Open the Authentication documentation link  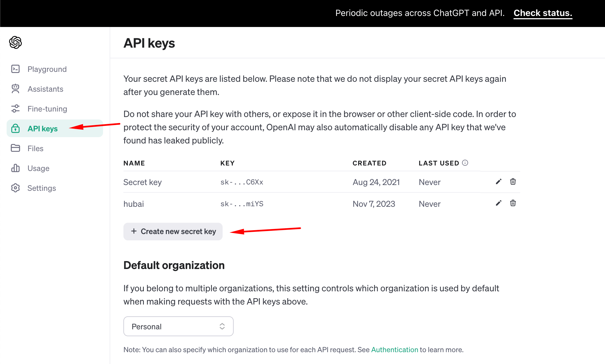(x=395, y=349)
